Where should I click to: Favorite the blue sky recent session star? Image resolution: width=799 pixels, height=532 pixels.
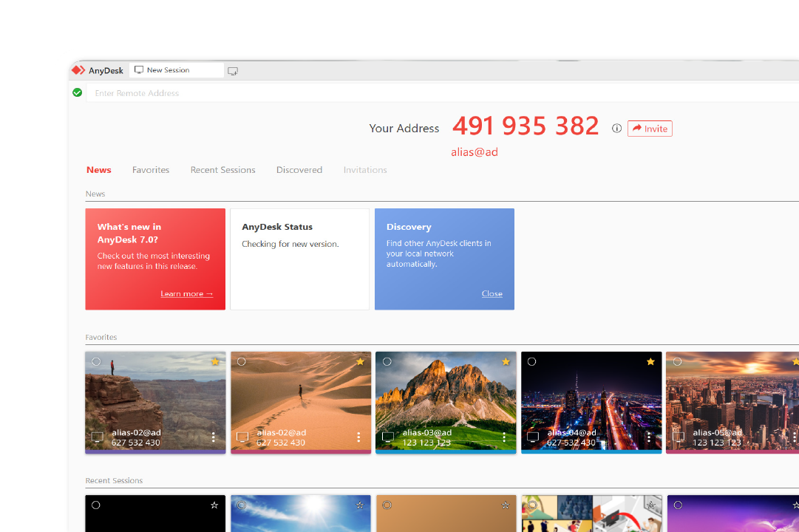coord(360,505)
